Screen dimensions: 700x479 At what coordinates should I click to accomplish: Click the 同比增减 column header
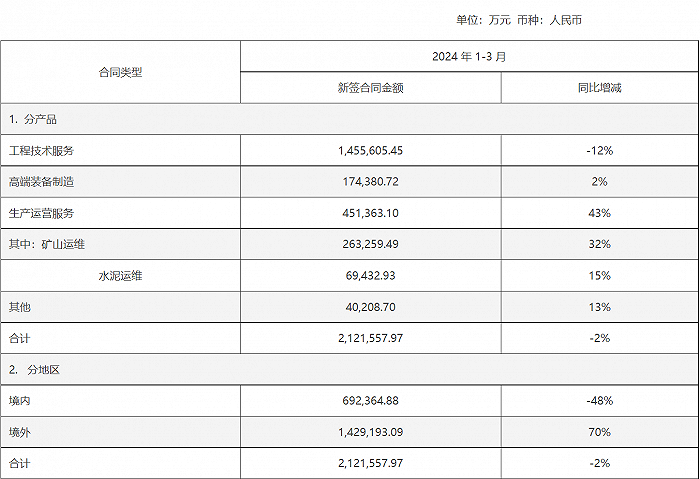(599, 88)
